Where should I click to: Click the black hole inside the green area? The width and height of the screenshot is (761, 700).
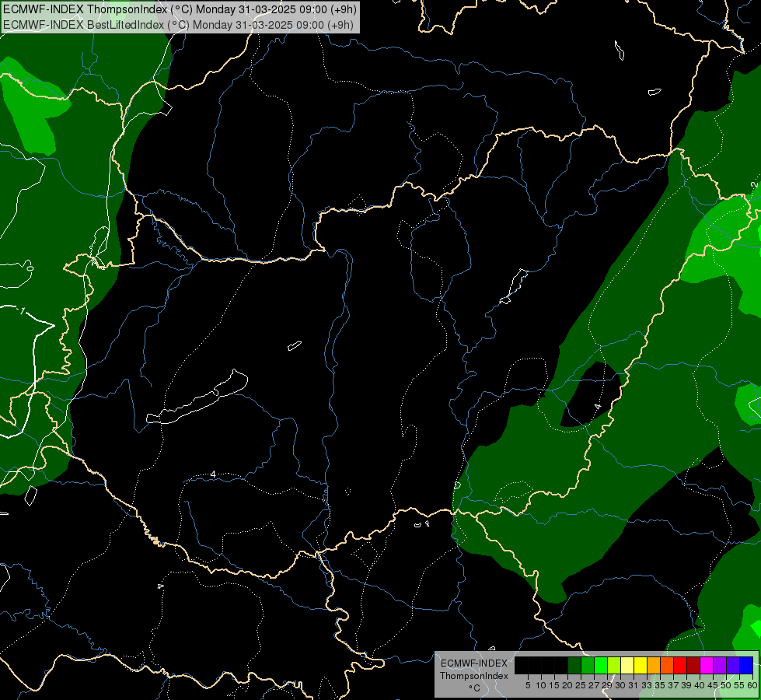coord(591,394)
